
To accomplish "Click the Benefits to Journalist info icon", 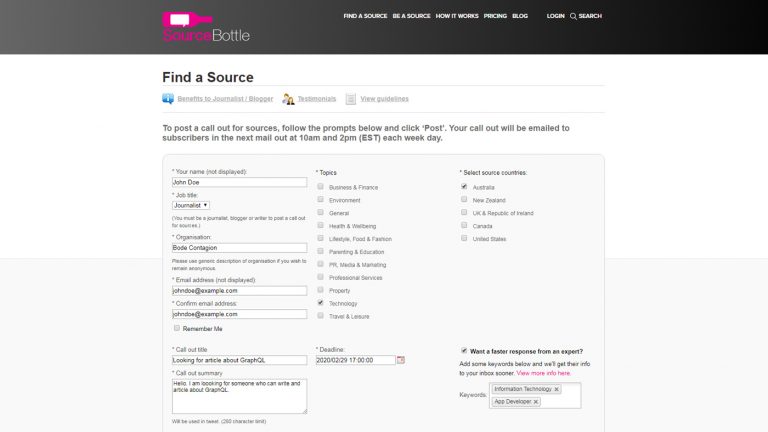I will coord(168,98).
